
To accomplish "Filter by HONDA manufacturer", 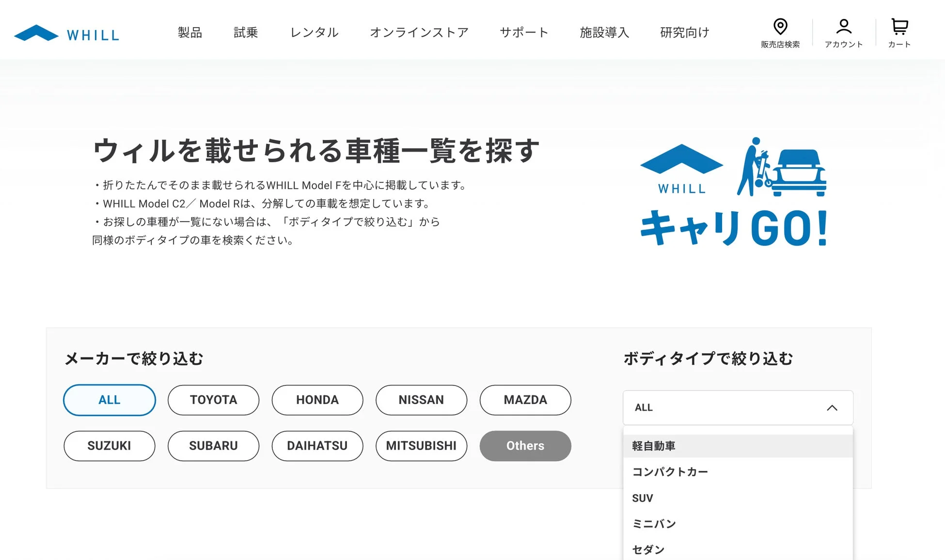I will (x=317, y=400).
